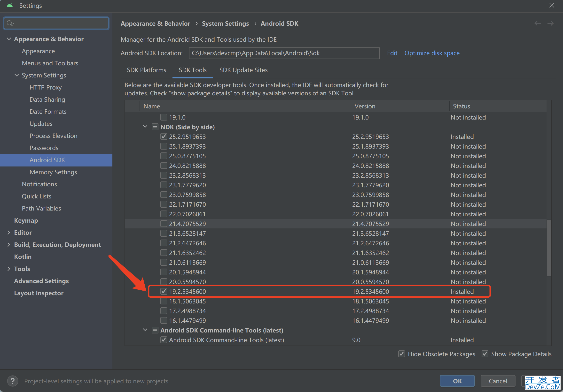The height and width of the screenshot is (392, 563).
Task: Uncheck Android SDK Command-line Tools (latest) child
Action: pyautogui.click(x=164, y=340)
